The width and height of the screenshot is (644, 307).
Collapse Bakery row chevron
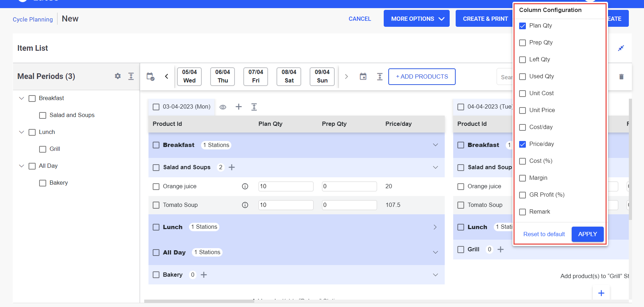pos(436,275)
